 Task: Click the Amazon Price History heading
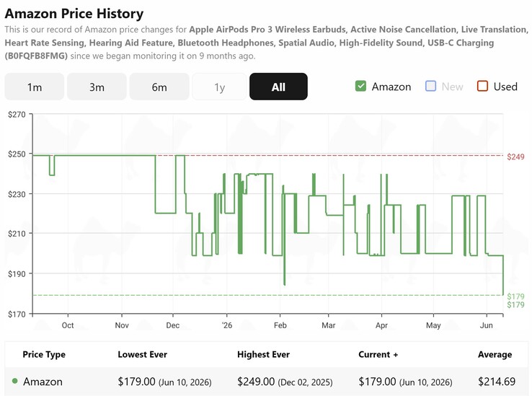[74, 14]
